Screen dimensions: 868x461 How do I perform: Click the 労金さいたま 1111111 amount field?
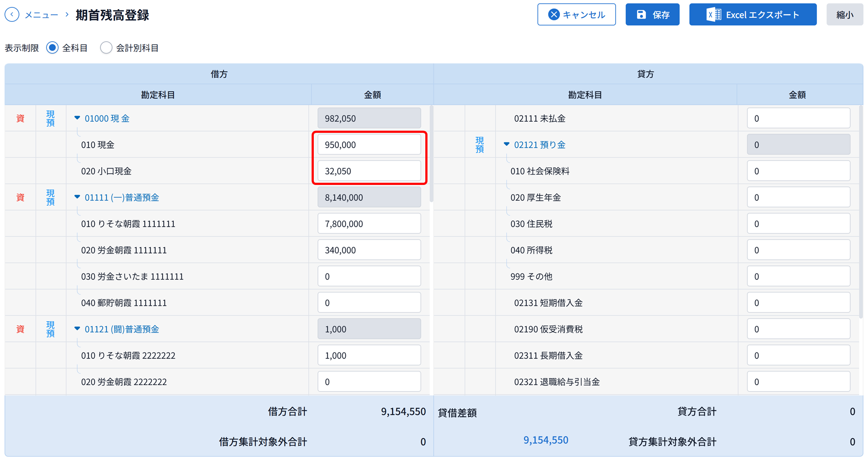pyautogui.click(x=369, y=277)
